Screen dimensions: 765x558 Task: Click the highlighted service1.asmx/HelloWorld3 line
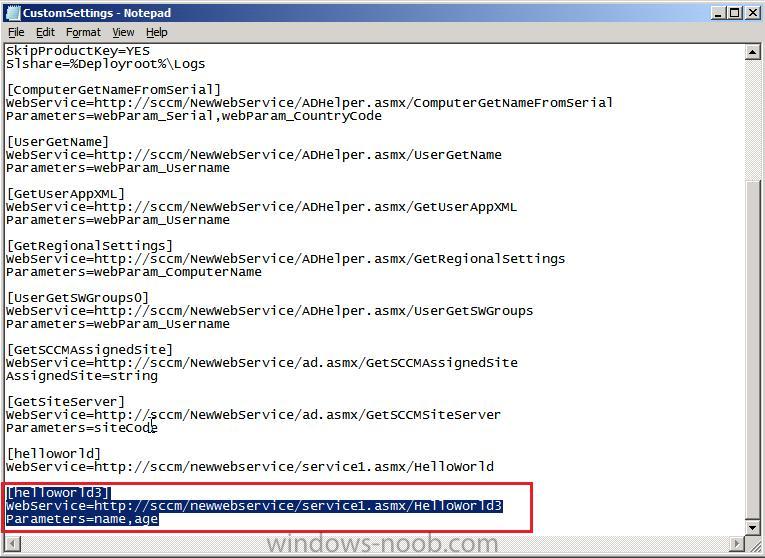click(254, 506)
